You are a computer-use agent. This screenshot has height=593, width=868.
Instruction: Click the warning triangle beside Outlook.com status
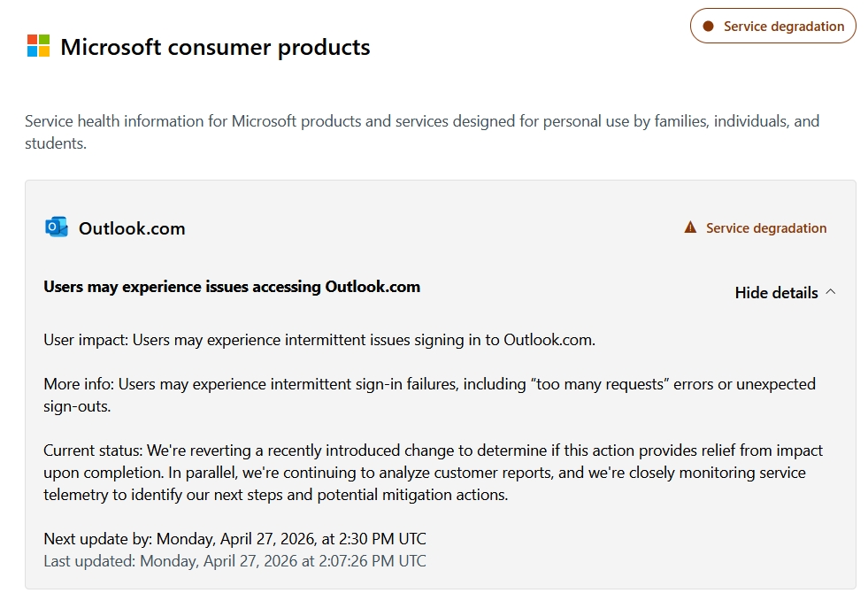coord(690,228)
